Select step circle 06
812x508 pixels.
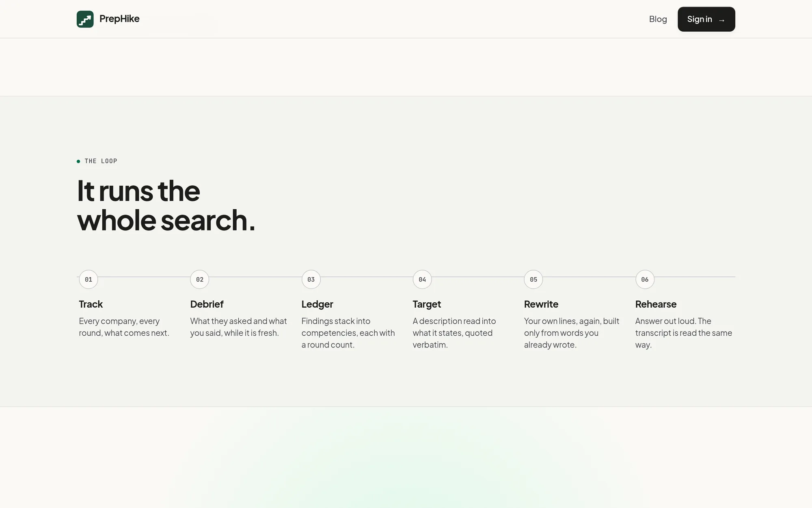pyautogui.click(x=645, y=279)
